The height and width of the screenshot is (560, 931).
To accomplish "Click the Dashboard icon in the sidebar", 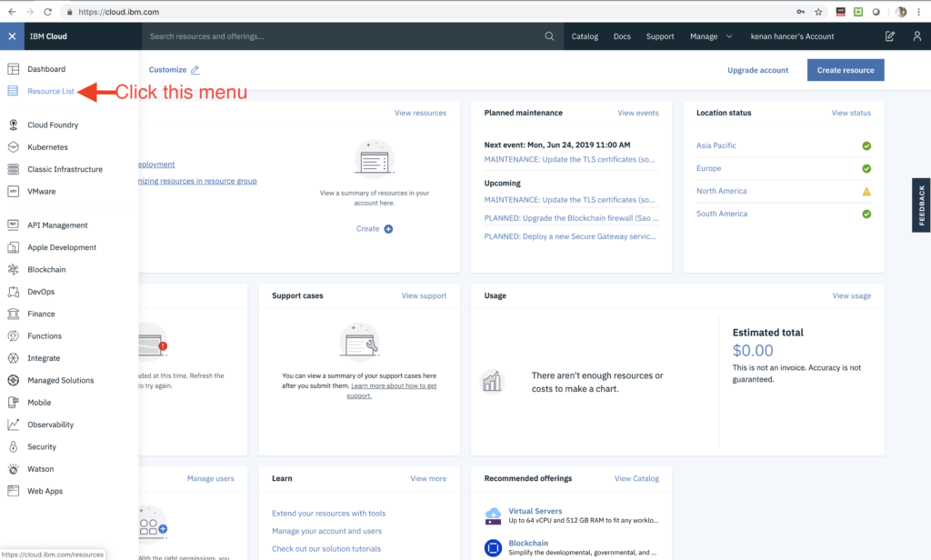I will pyautogui.click(x=13, y=69).
